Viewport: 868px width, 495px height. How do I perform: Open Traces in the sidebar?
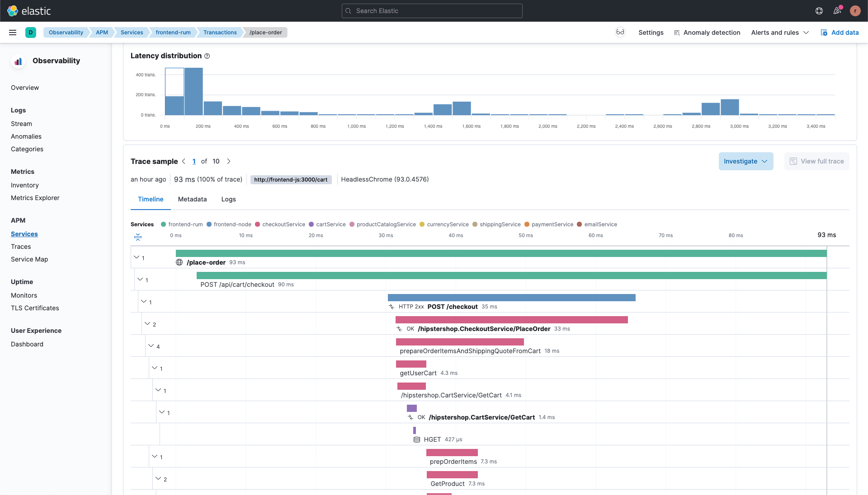tap(21, 247)
